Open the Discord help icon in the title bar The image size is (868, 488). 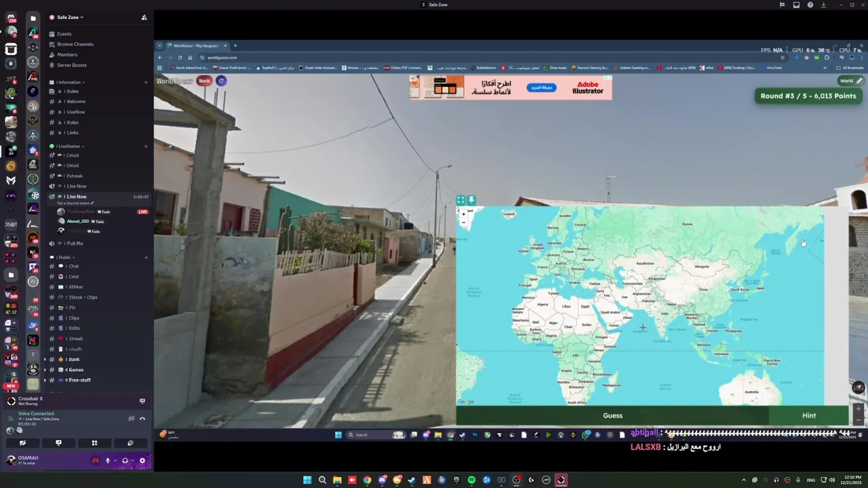(810, 5)
